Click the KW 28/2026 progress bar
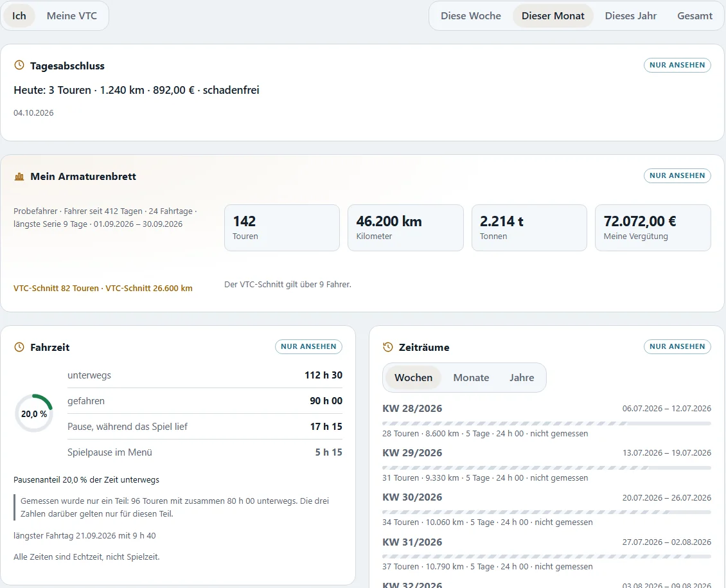The width and height of the screenshot is (726, 588). click(546, 423)
